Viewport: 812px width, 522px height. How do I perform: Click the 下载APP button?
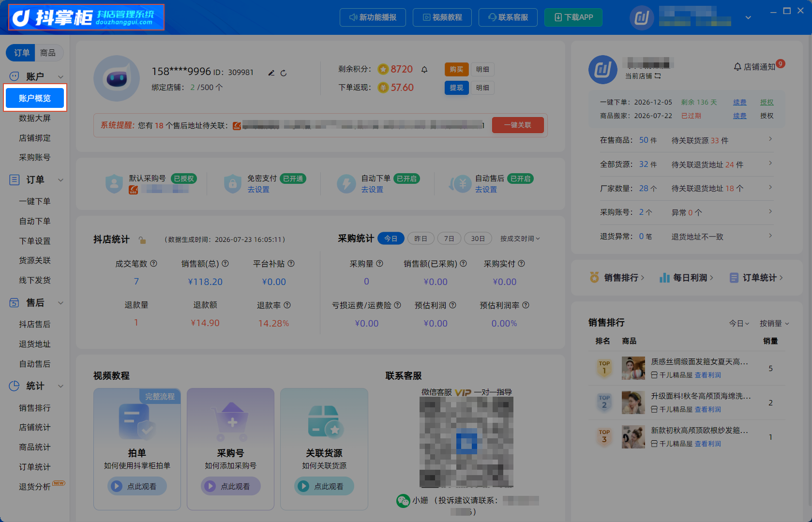point(573,17)
